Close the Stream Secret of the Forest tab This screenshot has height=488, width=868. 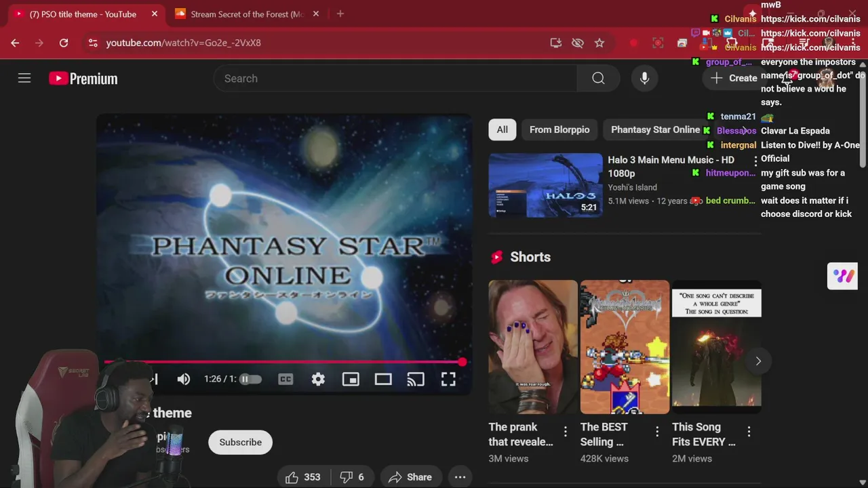tap(316, 14)
